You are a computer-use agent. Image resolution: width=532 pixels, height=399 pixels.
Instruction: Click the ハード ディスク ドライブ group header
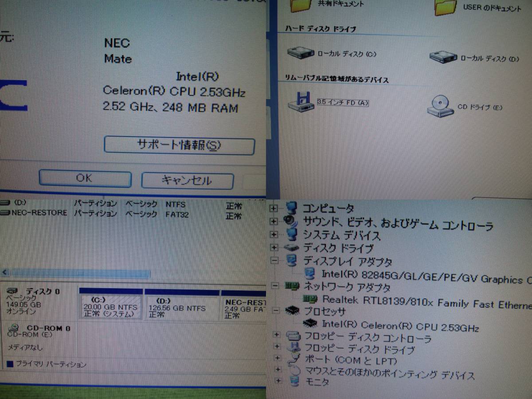(321, 29)
